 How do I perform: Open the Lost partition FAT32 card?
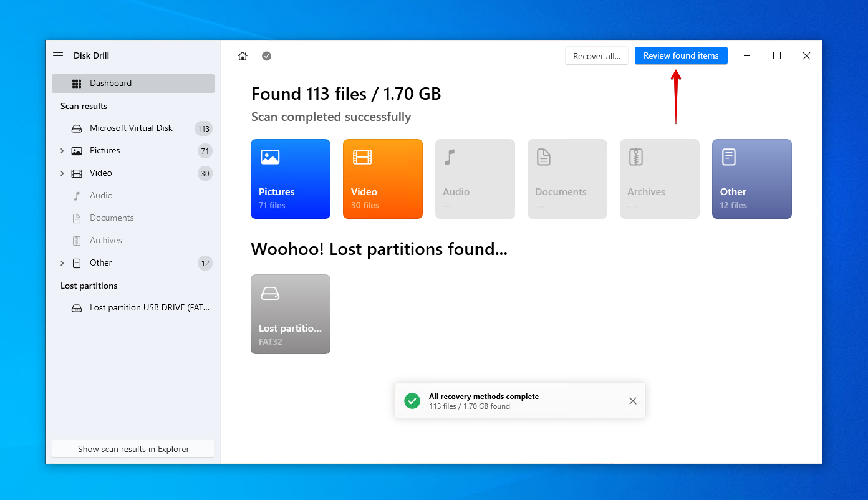click(x=291, y=314)
